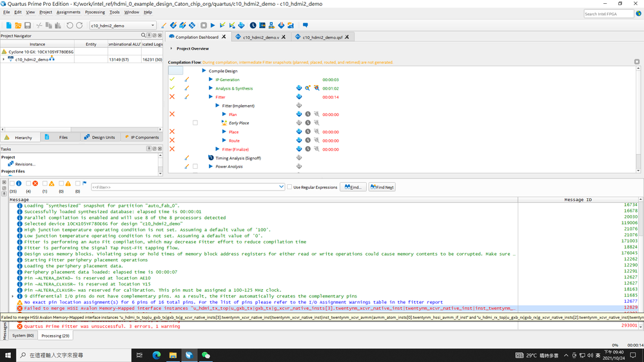Click the Undo icon in the toolbar
The height and width of the screenshot is (362, 644).
tap(70, 26)
